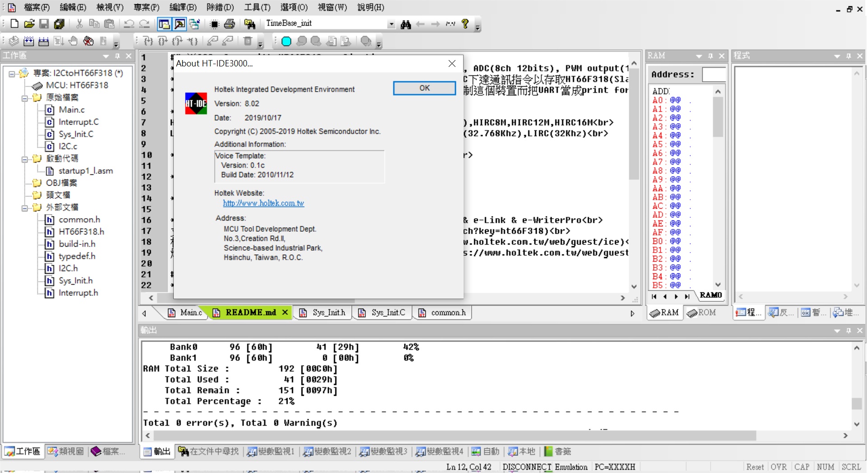Click the Copy icon in the toolbar
This screenshot has width=868, height=473.
(x=94, y=24)
